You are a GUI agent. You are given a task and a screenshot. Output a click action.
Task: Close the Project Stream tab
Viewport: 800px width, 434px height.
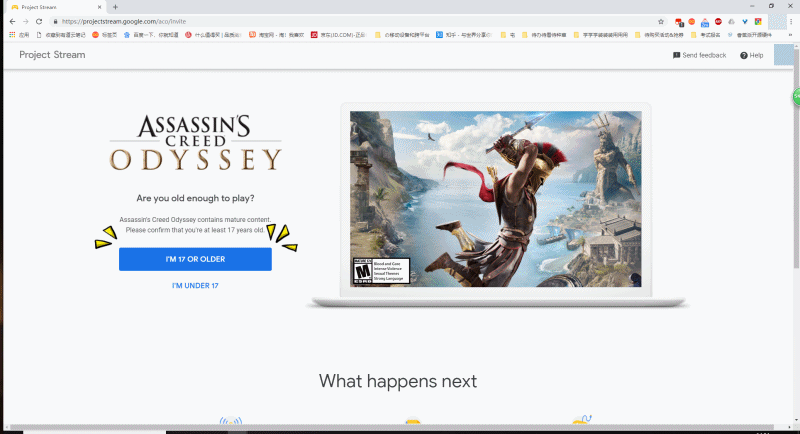99,7
